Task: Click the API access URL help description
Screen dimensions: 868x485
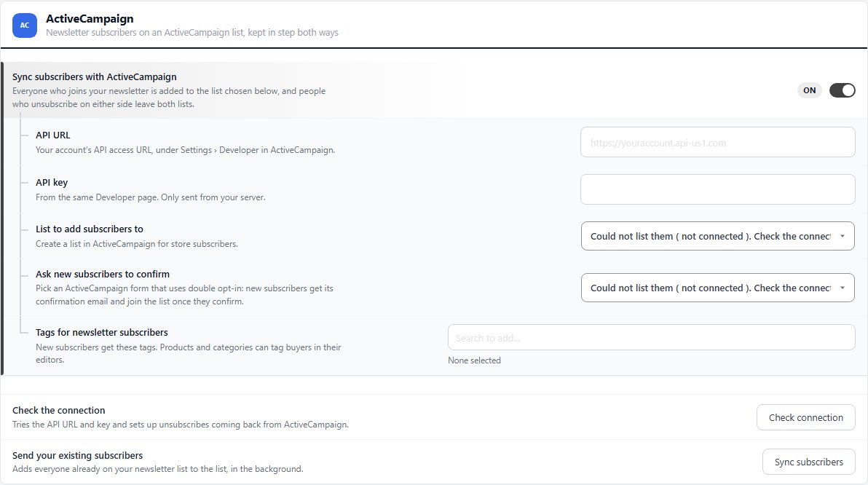Action: click(x=186, y=150)
